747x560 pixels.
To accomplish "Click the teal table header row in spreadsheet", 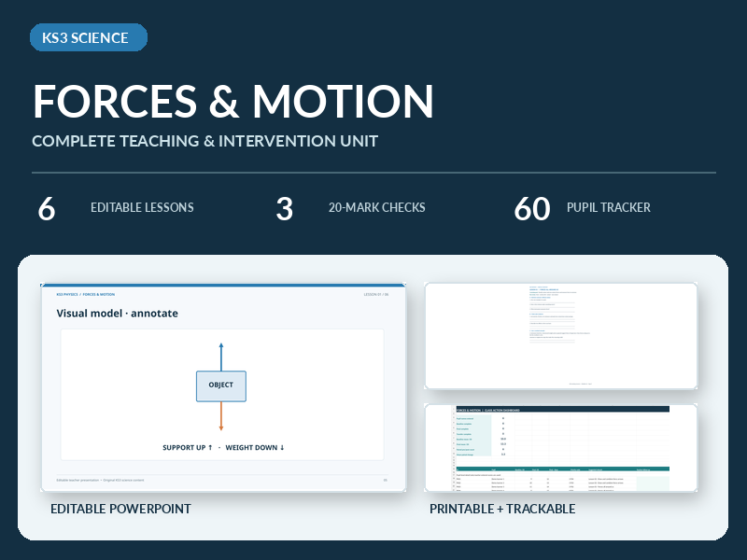I will click(x=562, y=469).
